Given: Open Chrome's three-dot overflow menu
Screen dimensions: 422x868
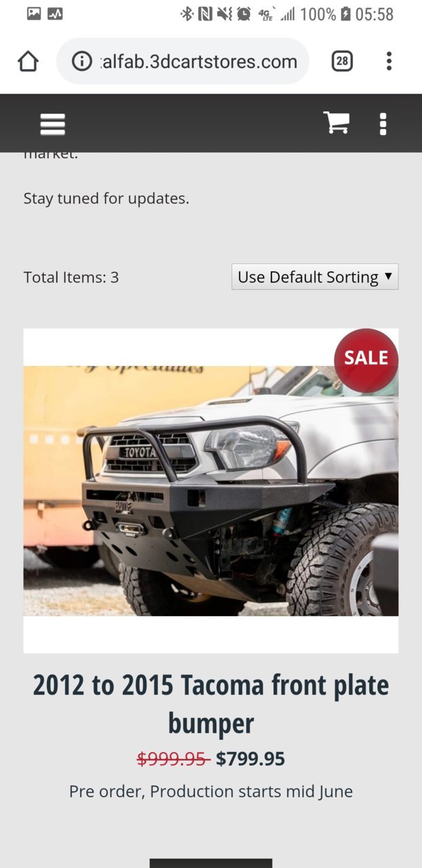Looking at the screenshot, I should (389, 62).
